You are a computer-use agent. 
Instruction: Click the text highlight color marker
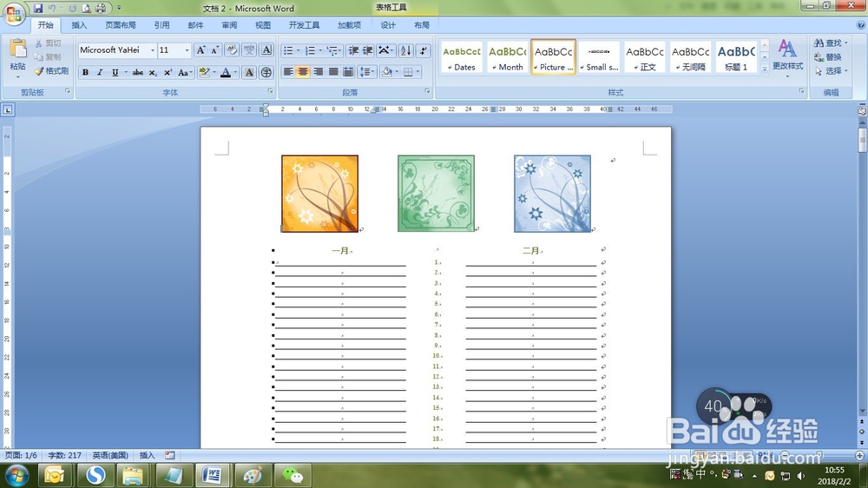(x=204, y=73)
